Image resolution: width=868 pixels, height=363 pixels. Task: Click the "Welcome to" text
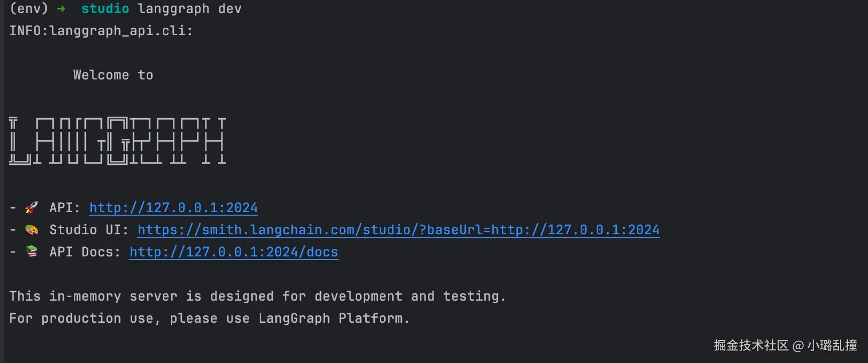[113, 75]
